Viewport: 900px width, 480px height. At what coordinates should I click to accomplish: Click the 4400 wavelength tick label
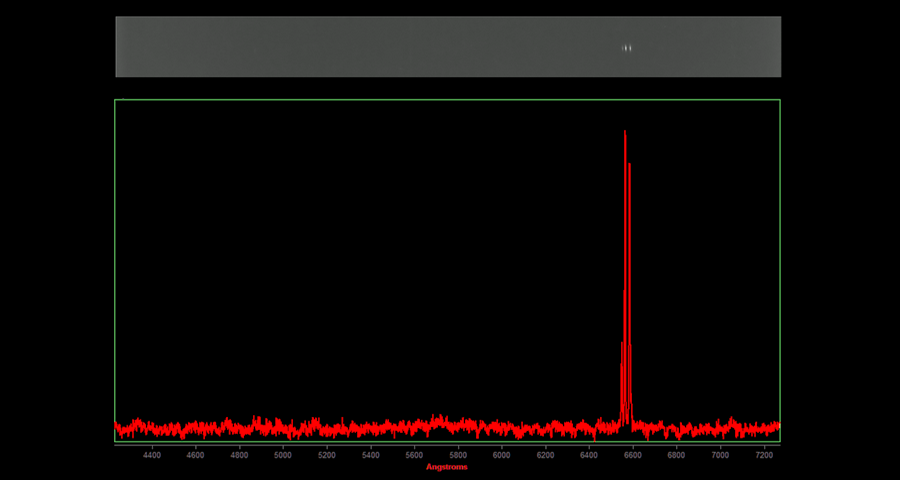pos(152,455)
